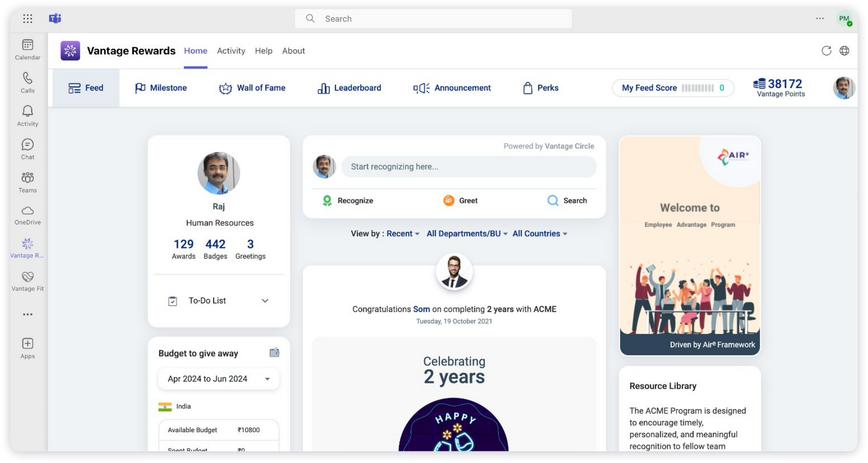Open the View by Recent dropdown
Image resolution: width=868 pixels, height=463 pixels.
click(x=403, y=233)
